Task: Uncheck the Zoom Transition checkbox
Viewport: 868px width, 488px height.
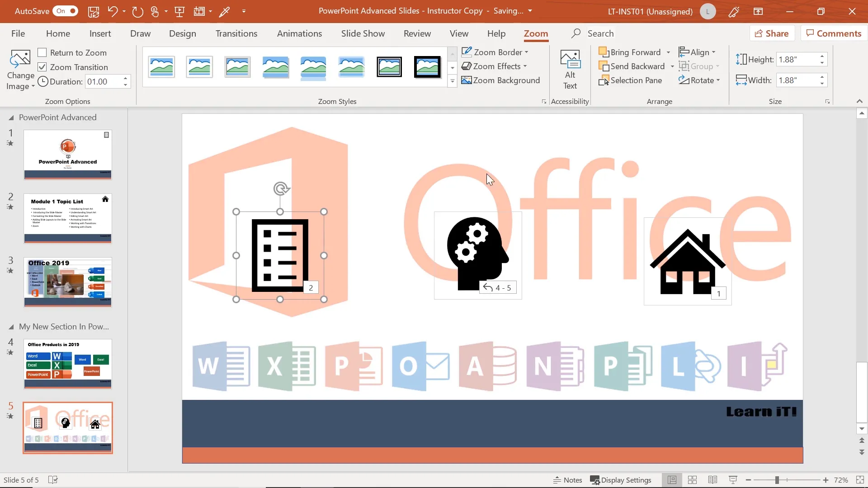Action: tap(42, 67)
